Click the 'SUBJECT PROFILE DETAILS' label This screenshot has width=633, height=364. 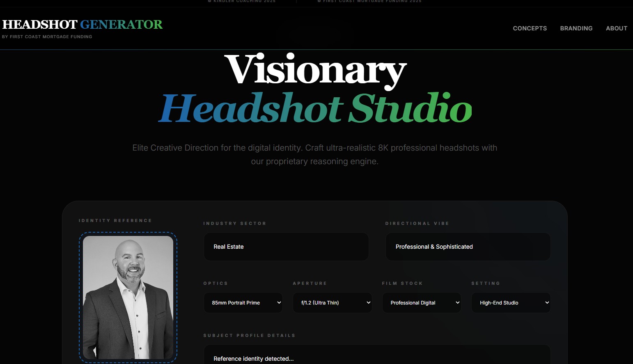click(x=250, y=336)
